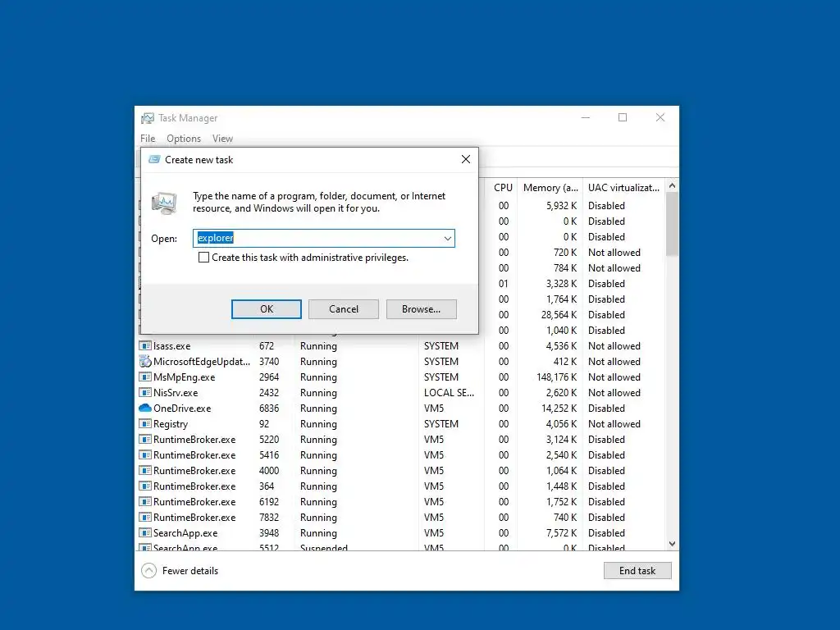Open the View menu
This screenshot has width=840, height=630.
click(x=222, y=138)
